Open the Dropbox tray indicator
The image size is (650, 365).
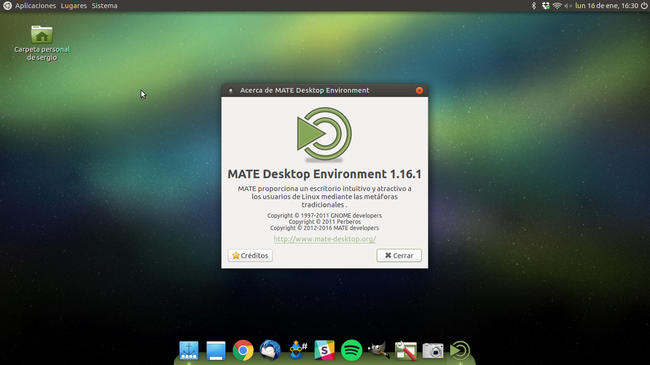tap(546, 6)
